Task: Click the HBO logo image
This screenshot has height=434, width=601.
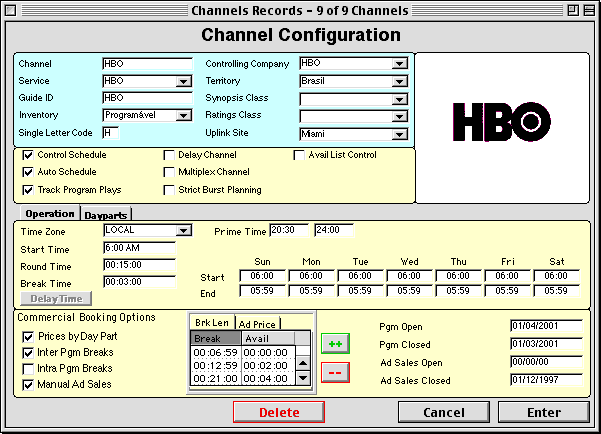Action: (x=502, y=122)
